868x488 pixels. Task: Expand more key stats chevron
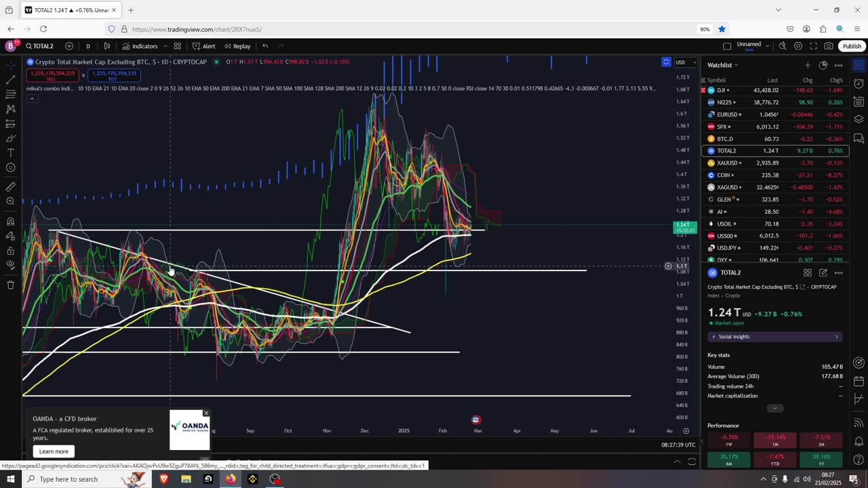pyautogui.click(x=775, y=408)
